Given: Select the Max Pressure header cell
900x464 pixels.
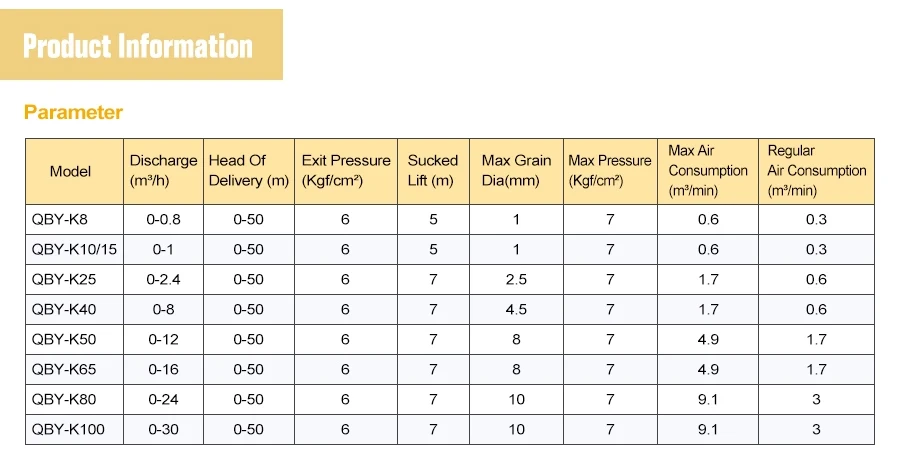Looking at the screenshot, I should click(x=610, y=171).
